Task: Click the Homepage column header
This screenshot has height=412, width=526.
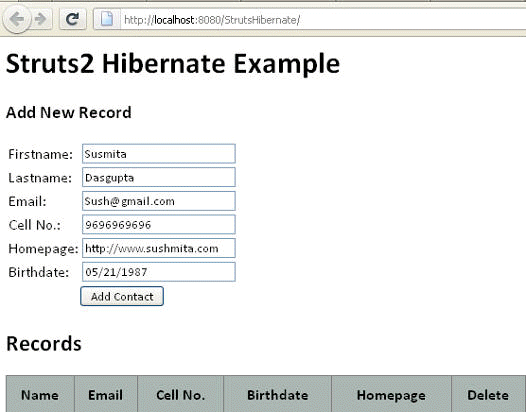Action: pos(391,395)
